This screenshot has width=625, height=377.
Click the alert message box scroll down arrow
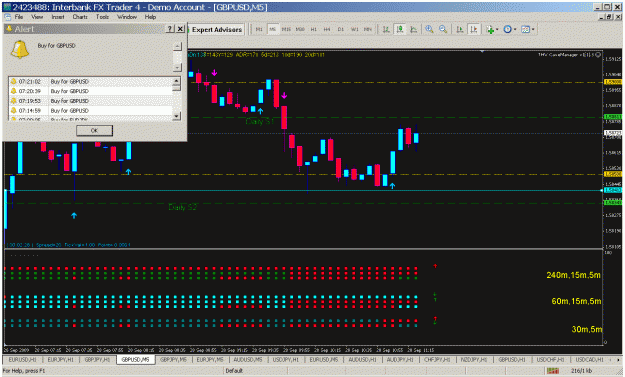pos(177,67)
